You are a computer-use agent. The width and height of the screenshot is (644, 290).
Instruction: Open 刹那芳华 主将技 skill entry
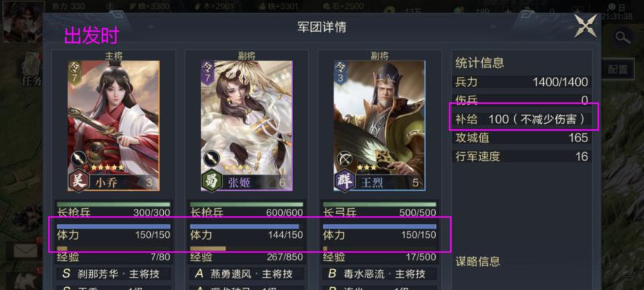114,274
